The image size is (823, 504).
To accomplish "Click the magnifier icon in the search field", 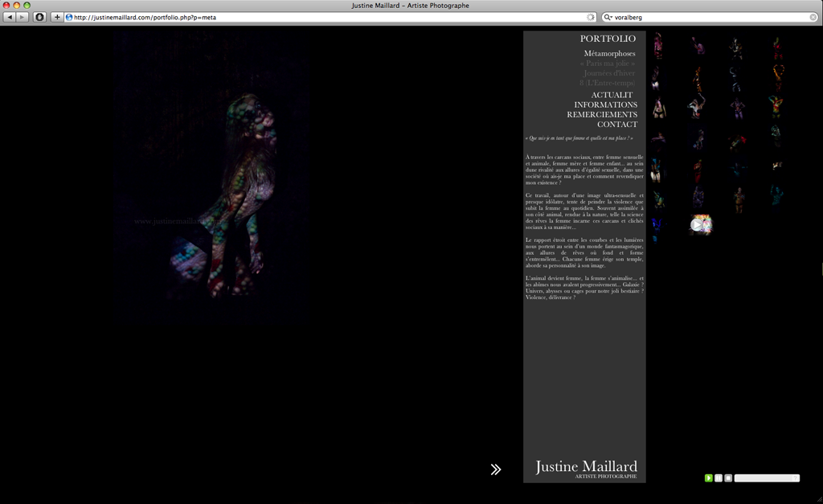I will [x=608, y=17].
